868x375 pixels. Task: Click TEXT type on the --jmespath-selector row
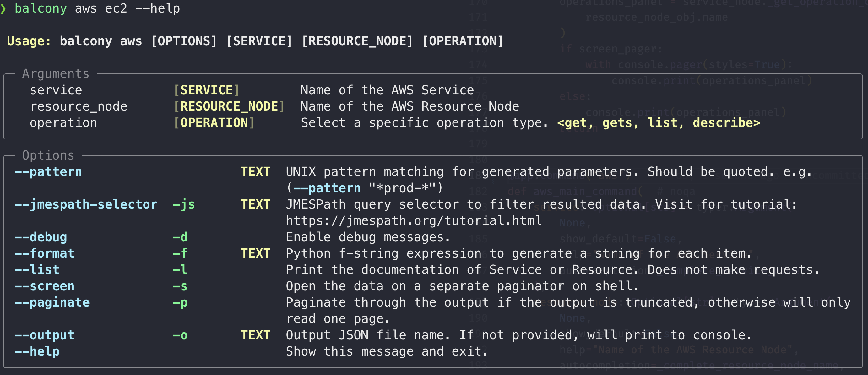[255, 204]
